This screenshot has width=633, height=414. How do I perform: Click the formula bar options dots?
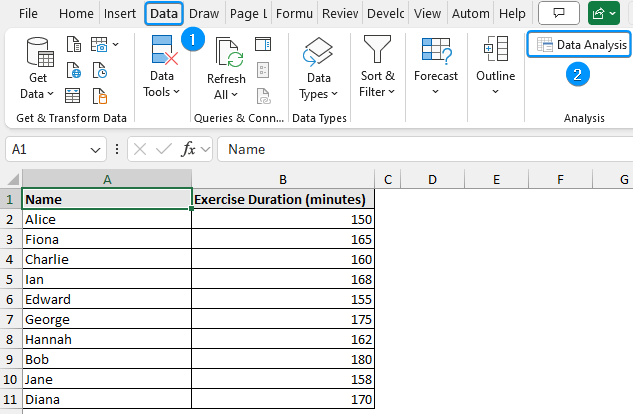[117, 149]
